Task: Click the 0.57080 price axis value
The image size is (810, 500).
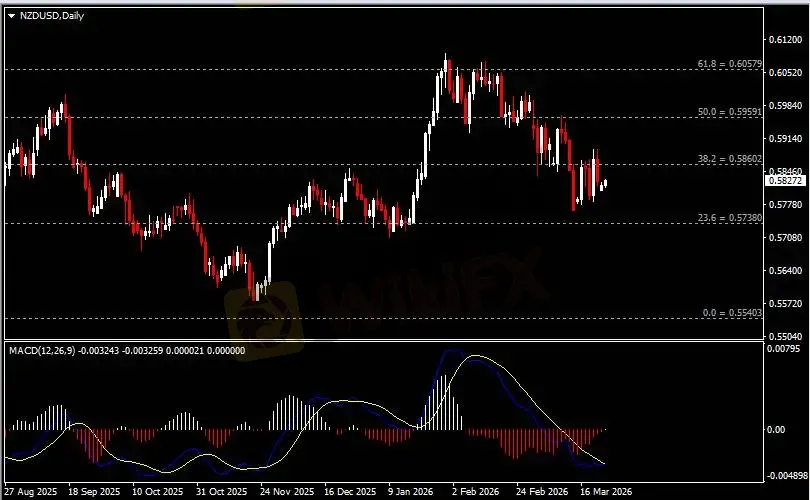Action: [x=785, y=238]
